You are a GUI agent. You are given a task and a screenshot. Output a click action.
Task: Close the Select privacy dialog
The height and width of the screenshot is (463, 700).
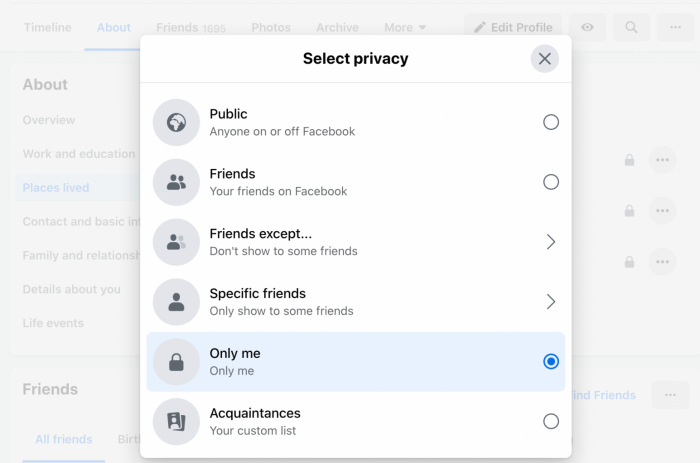click(545, 59)
